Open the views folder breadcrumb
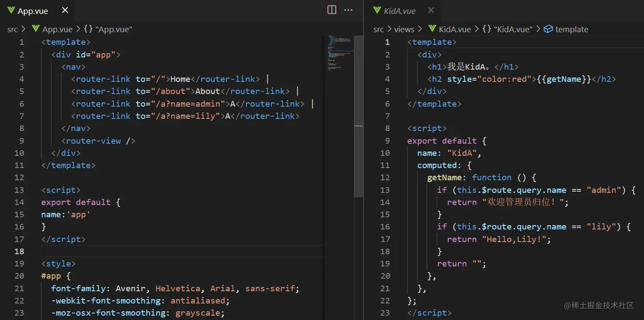 tap(404, 29)
